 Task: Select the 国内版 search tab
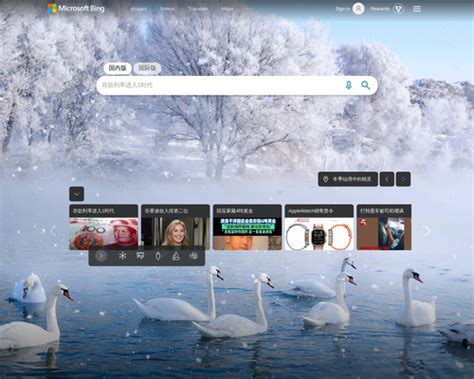tap(117, 68)
